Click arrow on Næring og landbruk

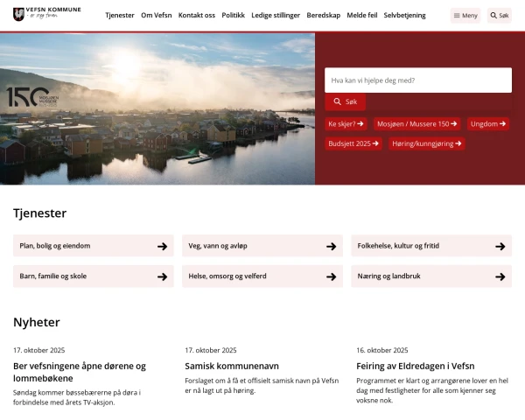pos(500,276)
